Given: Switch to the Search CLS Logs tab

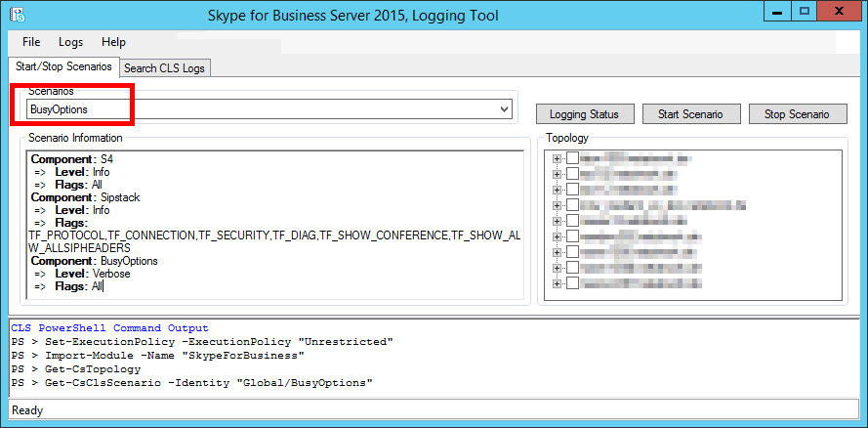Looking at the screenshot, I should [165, 68].
